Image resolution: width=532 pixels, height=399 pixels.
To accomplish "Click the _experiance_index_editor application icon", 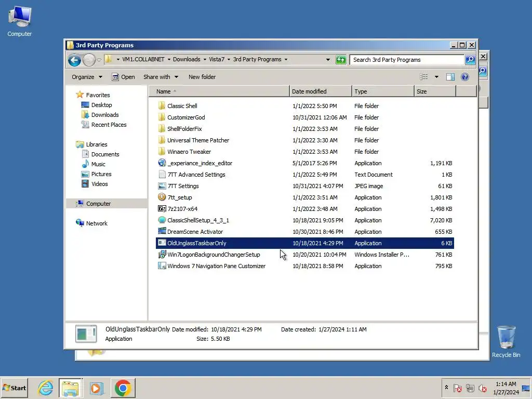I will tap(162, 163).
